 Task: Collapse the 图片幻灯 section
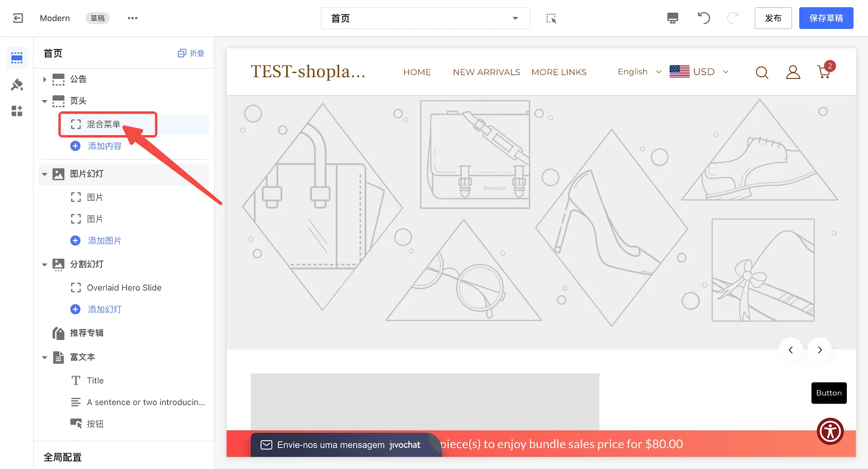(x=45, y=174)
